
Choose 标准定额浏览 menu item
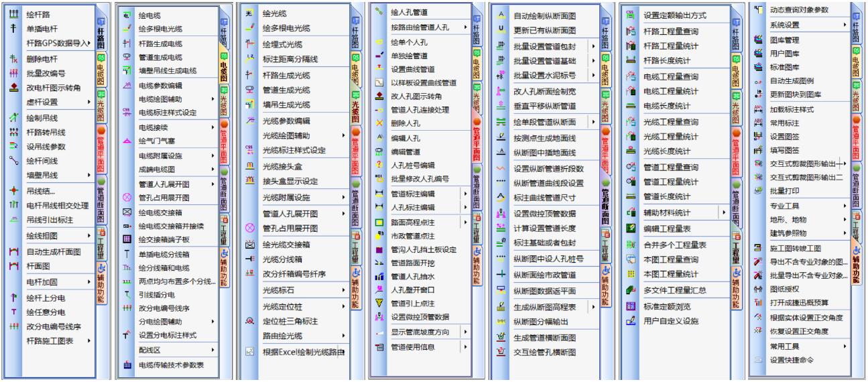point(668,307)
